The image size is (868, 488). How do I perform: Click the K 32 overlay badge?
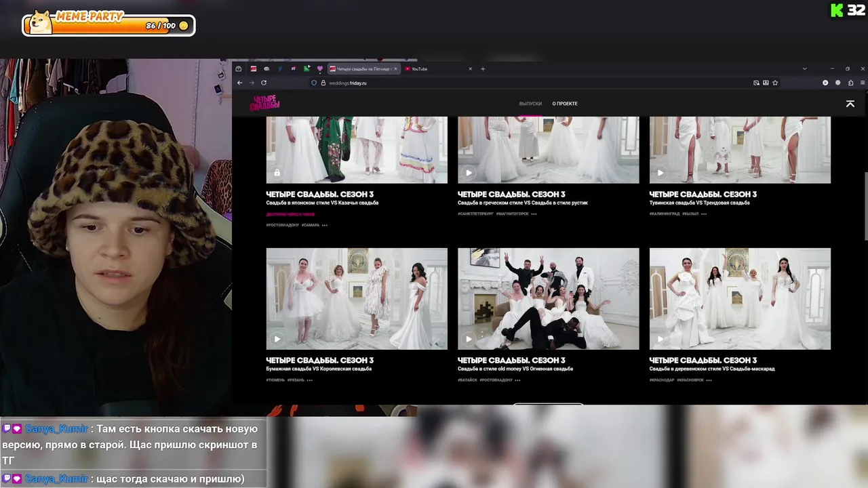[847, 10]
